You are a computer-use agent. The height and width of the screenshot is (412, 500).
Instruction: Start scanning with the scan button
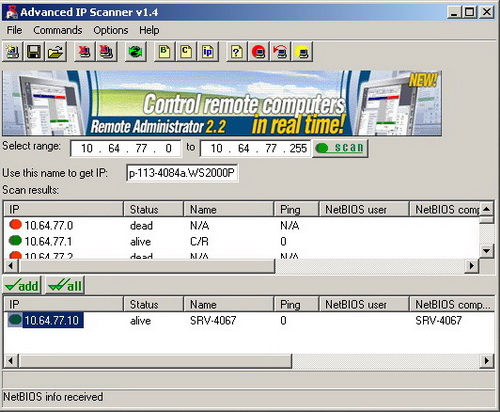click(340, 148)
